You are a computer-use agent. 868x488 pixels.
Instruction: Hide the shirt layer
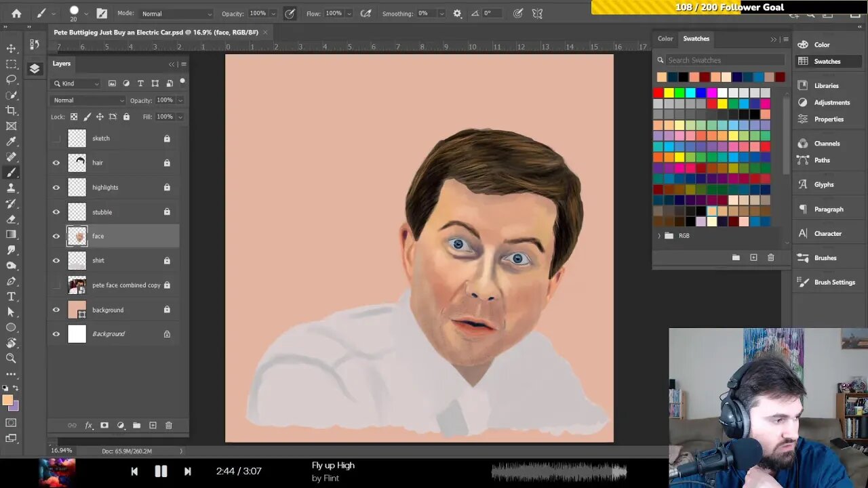click(x=56, y=261)
